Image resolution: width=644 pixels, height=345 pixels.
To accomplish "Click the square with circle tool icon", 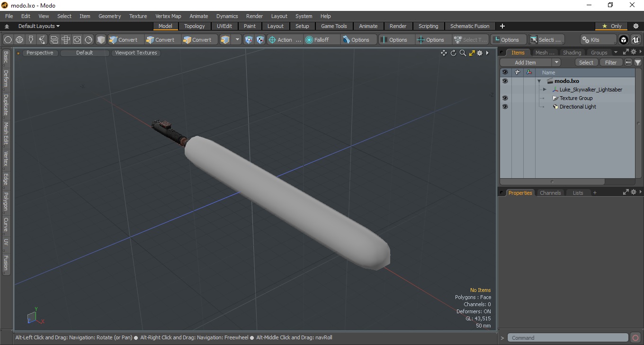I will 77,40.
